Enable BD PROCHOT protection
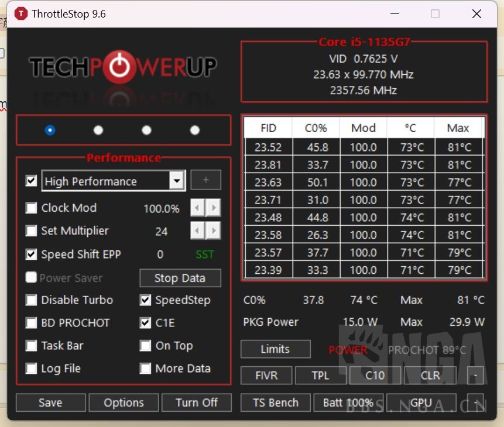 [31, 323]
